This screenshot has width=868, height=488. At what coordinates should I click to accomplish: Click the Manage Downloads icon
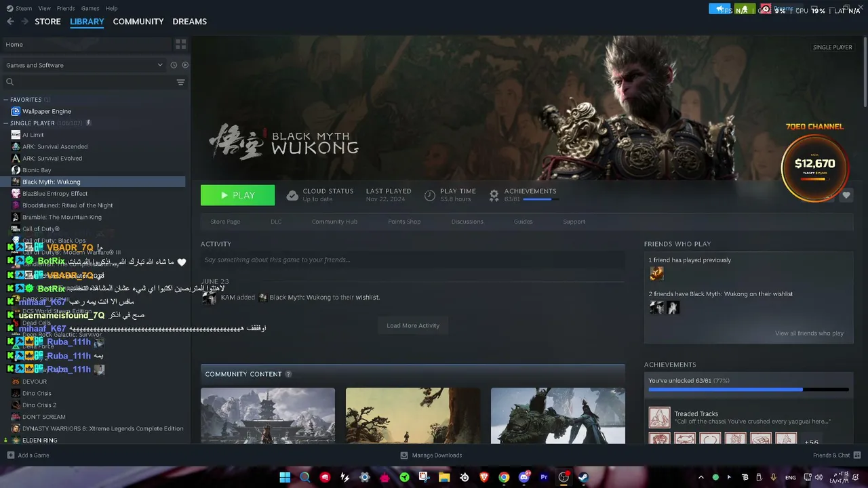coord(404,455)
